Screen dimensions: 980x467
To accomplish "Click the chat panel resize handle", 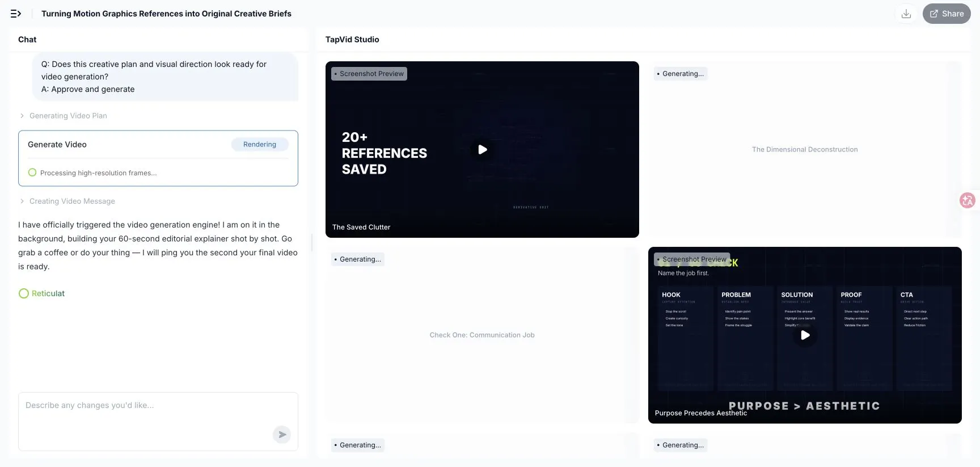I will pos(312,242).
